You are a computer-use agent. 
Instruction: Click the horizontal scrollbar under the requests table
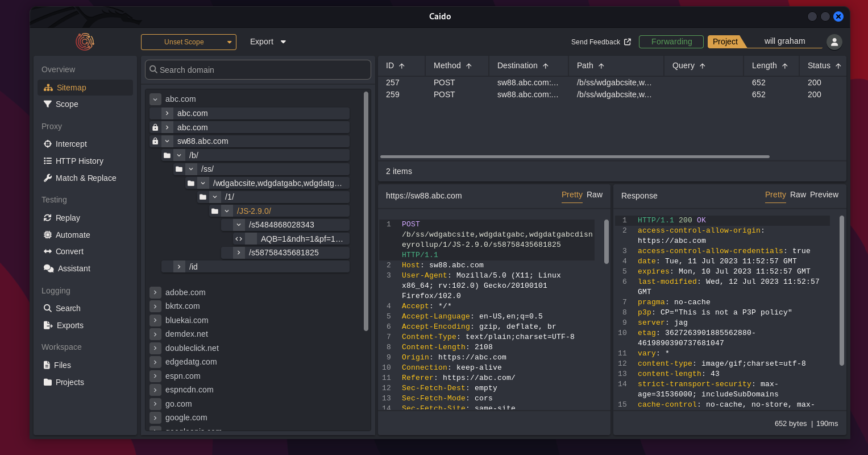575,156
